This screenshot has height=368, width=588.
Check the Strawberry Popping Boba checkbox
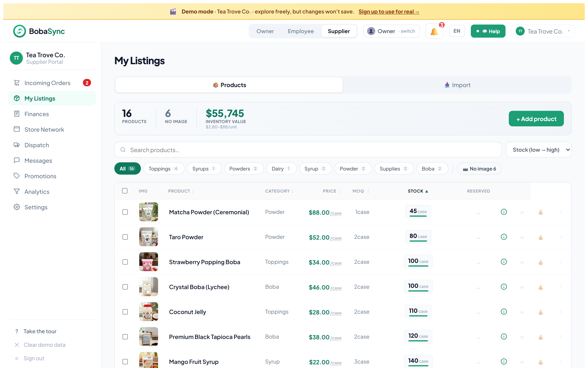pyautogui.click(x=125, y=262)
